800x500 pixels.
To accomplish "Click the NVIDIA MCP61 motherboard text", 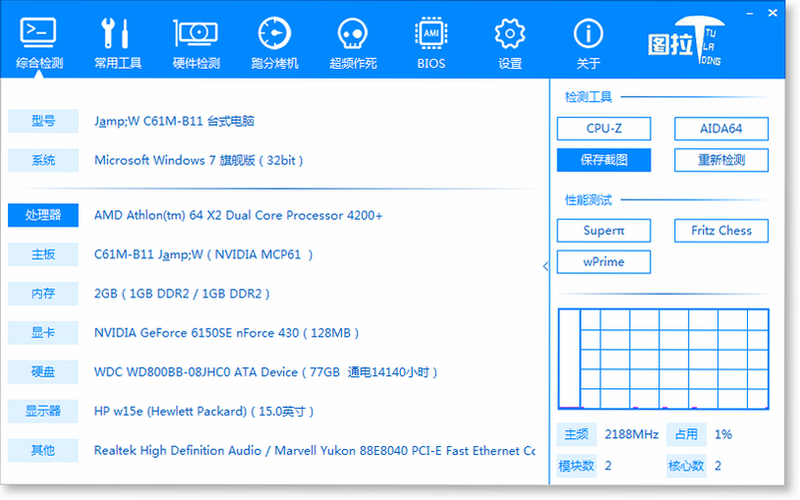I will coord(203,255).
